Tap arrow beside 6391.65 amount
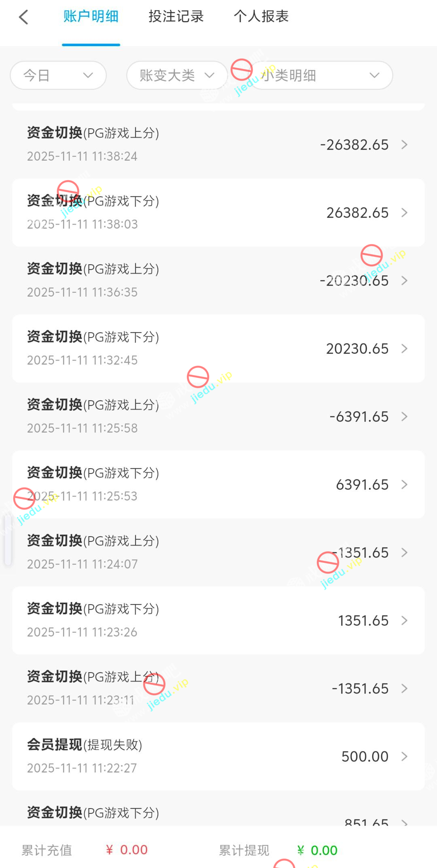The image size is (437, 868). click(404, 484)
